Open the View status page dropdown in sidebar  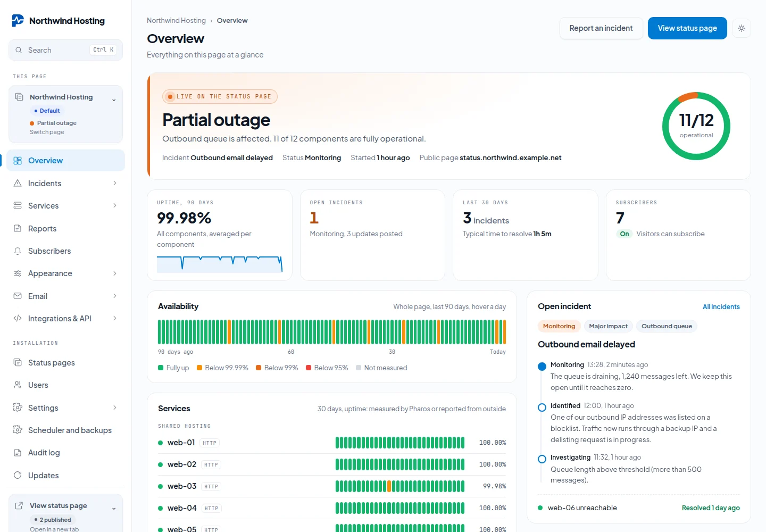[66, 513]
